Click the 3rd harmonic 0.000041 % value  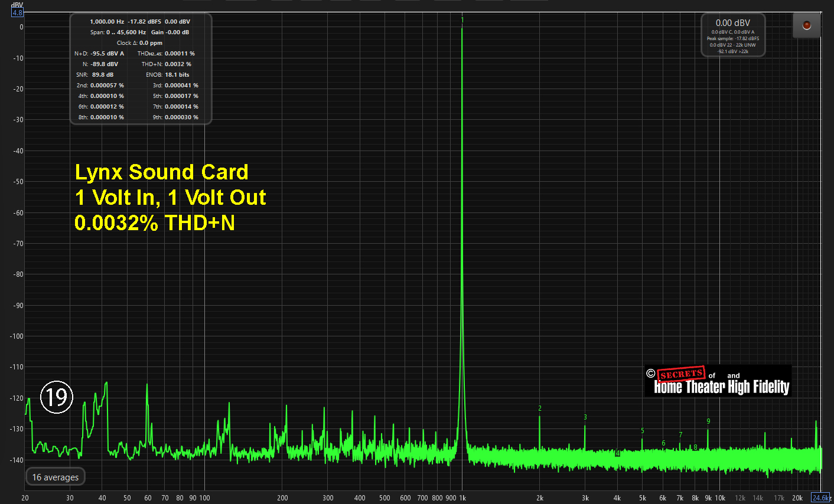pos(181,85)
